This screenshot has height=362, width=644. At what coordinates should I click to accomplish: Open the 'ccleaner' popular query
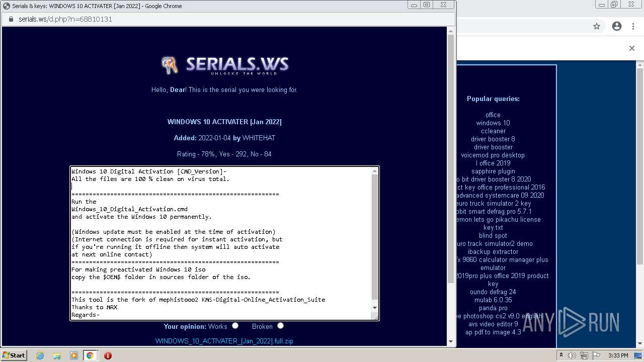point(493,131)
